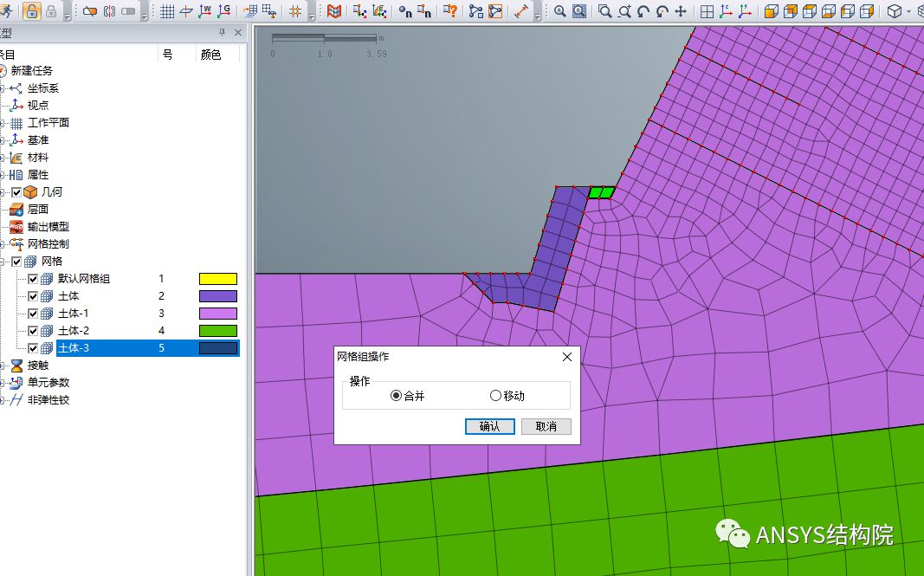Close the model tree panel
This screenshot has height=576, width=924.
click(238, 32)
